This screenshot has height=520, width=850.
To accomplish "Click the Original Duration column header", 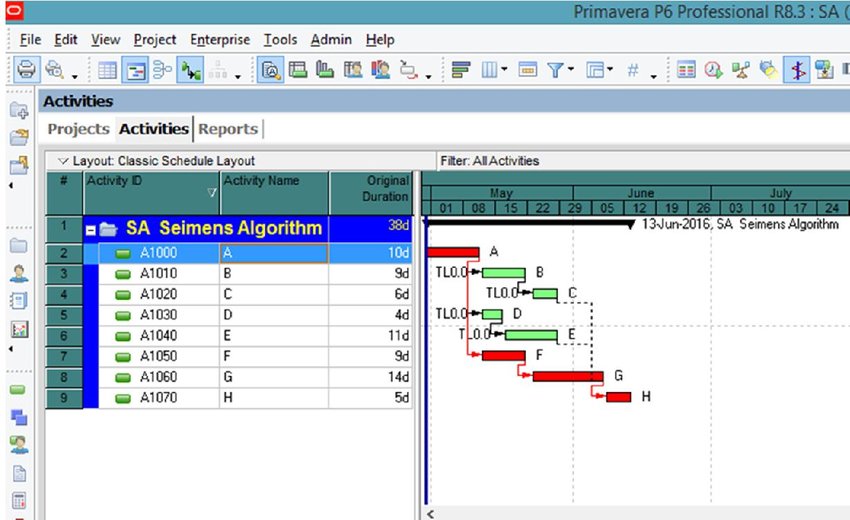I will coord(371,193).
